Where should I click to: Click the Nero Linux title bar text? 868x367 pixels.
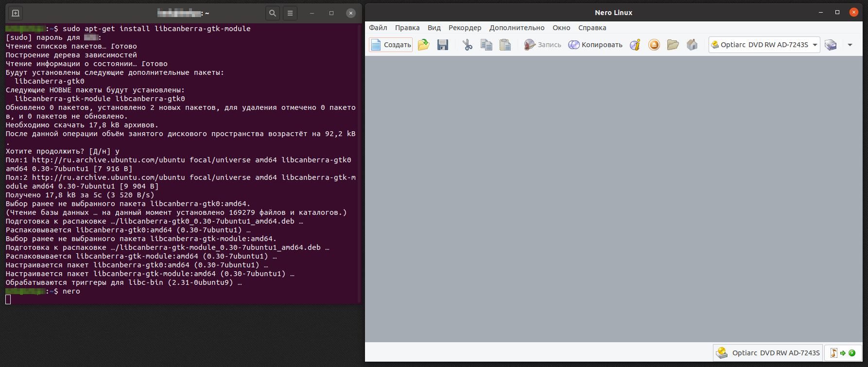[613, 13]
